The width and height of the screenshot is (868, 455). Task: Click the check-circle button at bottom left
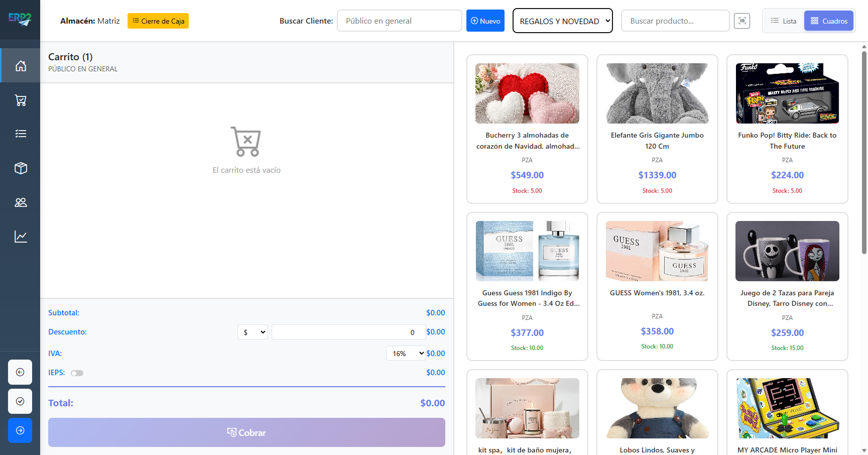pos(20,401)
